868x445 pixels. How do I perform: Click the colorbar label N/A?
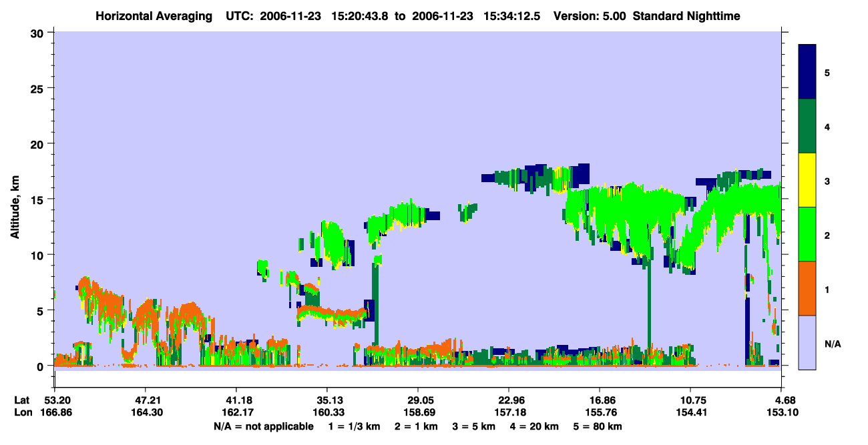click(833, 344)
